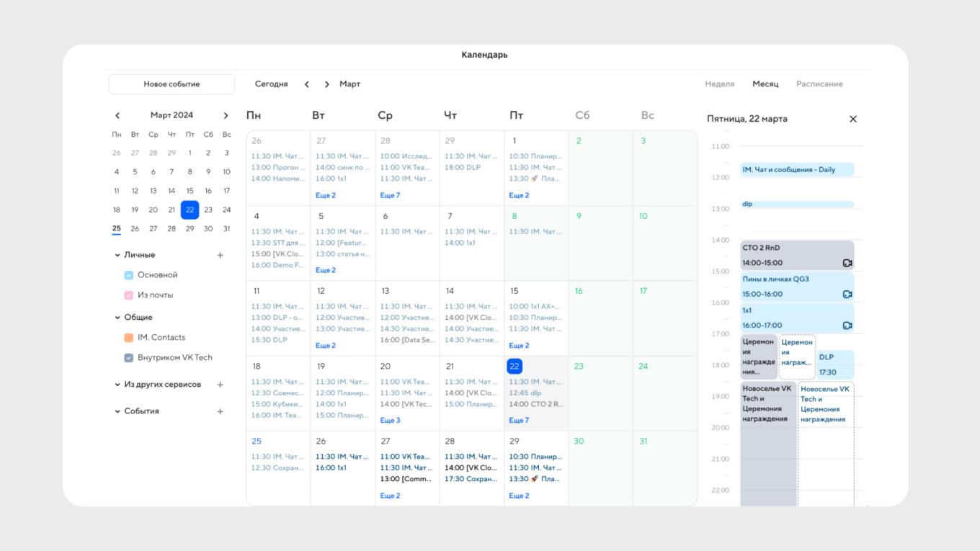
Task: Expand Еще 3 on March 20 cell
Action: (390, 421)
